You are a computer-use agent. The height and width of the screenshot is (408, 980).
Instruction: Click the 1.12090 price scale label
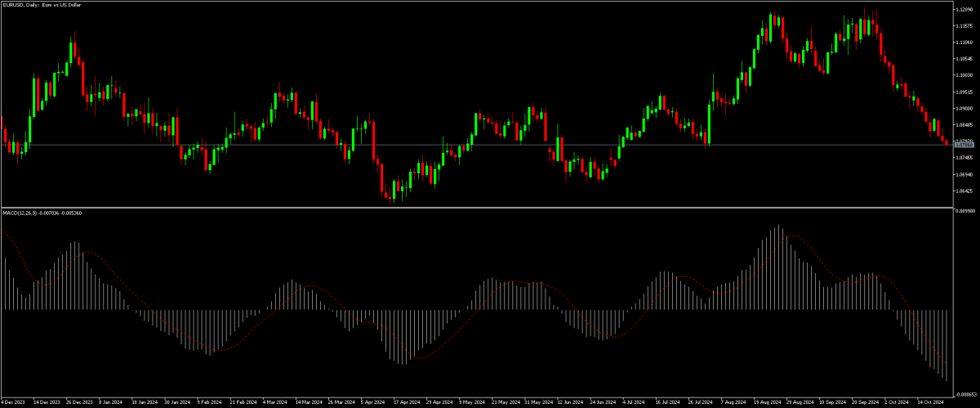pos(964,9)
